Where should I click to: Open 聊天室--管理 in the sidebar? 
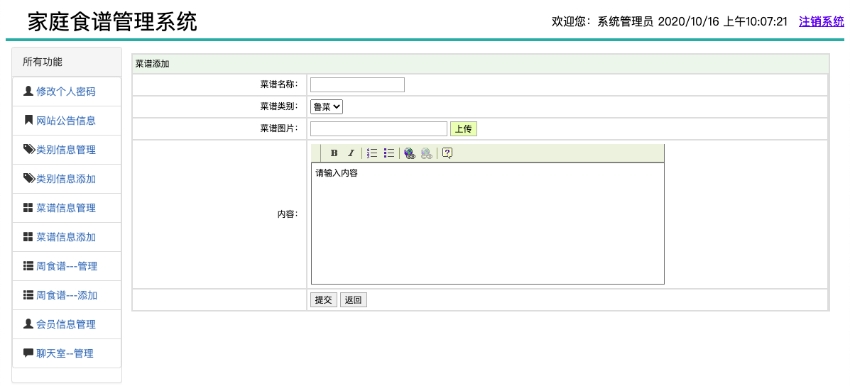click(x=66, y=353)
